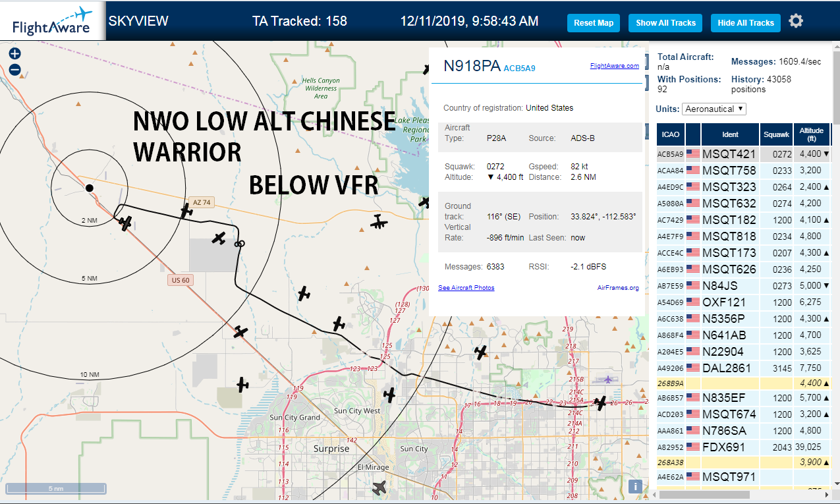Select the MSQT421 row in the aircraft table
Image resolution: width=840 pixels, height=504 pixels.
[x=744, y=154]
